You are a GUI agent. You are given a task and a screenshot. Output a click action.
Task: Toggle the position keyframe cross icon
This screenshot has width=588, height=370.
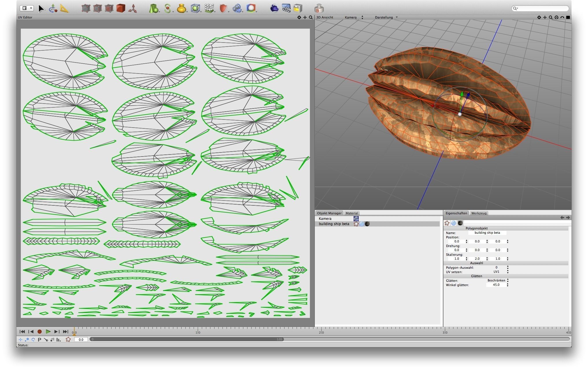(20, 340)
